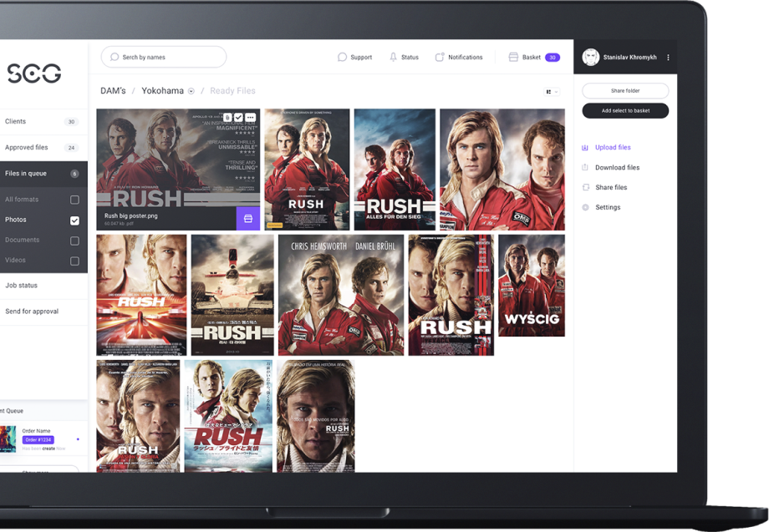Click the order thumbnail in the queue

8,439
